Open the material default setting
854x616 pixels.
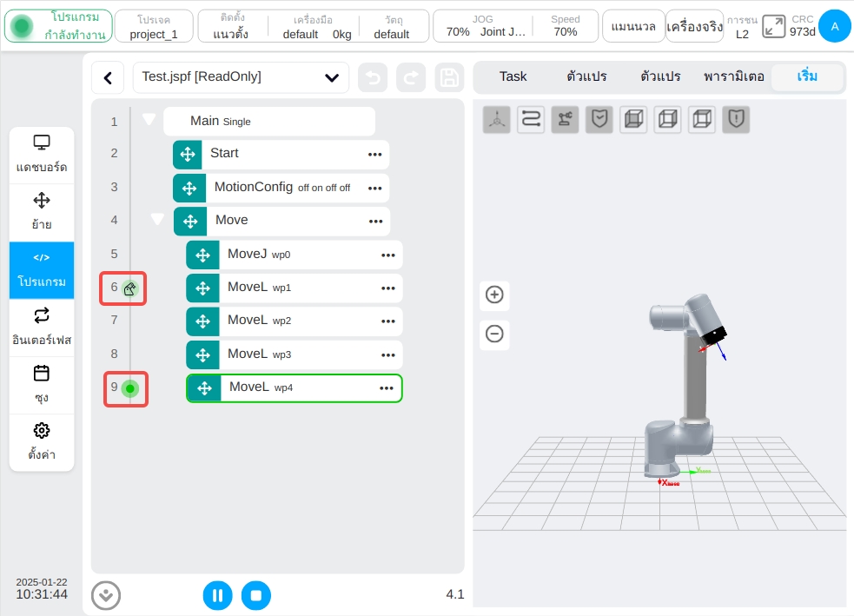point(392,26)
